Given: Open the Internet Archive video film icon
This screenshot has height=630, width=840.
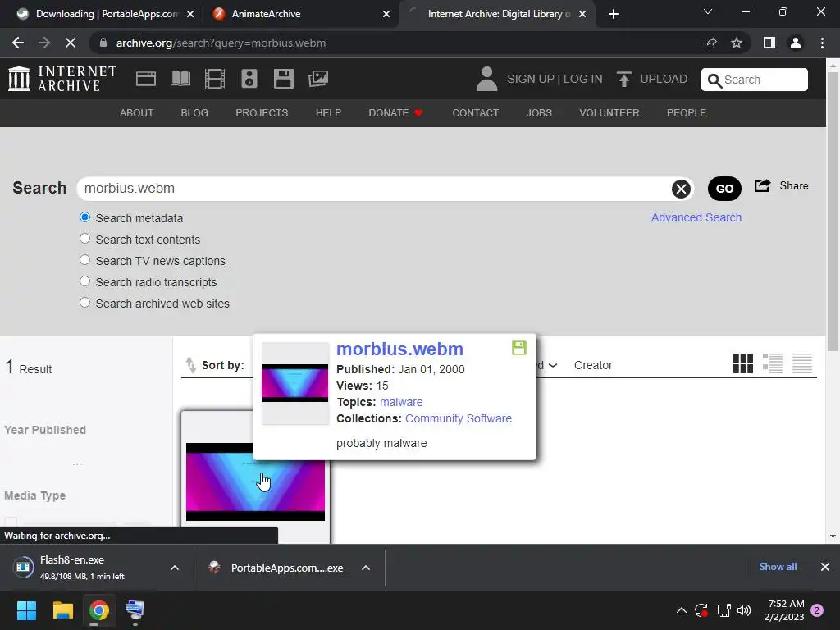Looking at the screenshot, I should pos(215,79).
